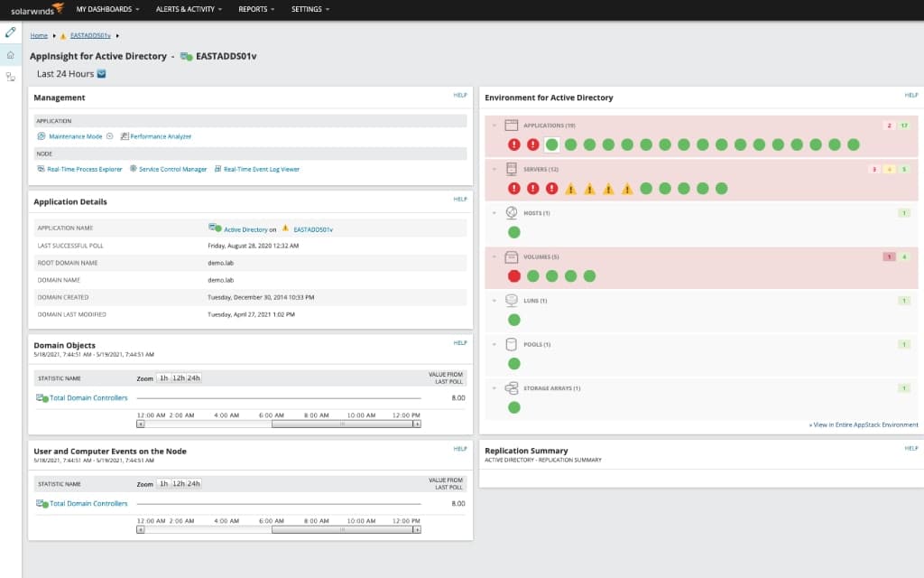Open the MY DASHBOARDS menu
Image resolution: width=924 pixels, height=578 pixels.
pyautogui.click(x=107, y=9)
